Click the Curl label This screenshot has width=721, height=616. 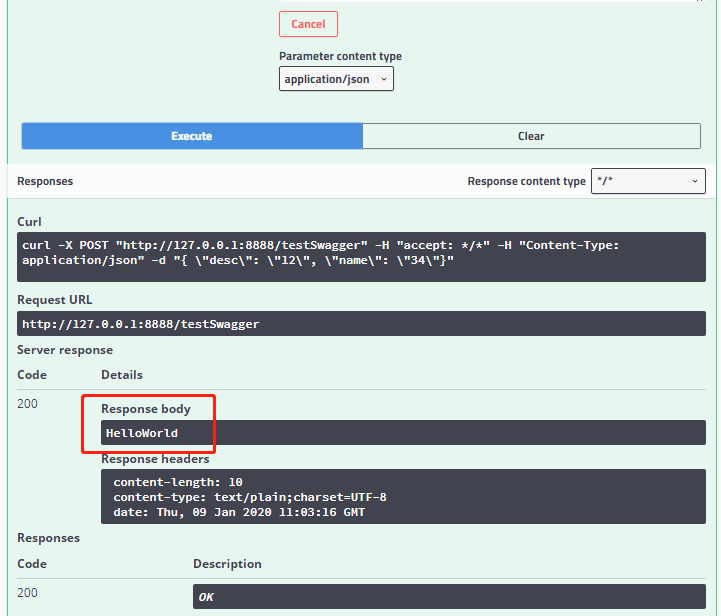[29, 222]
